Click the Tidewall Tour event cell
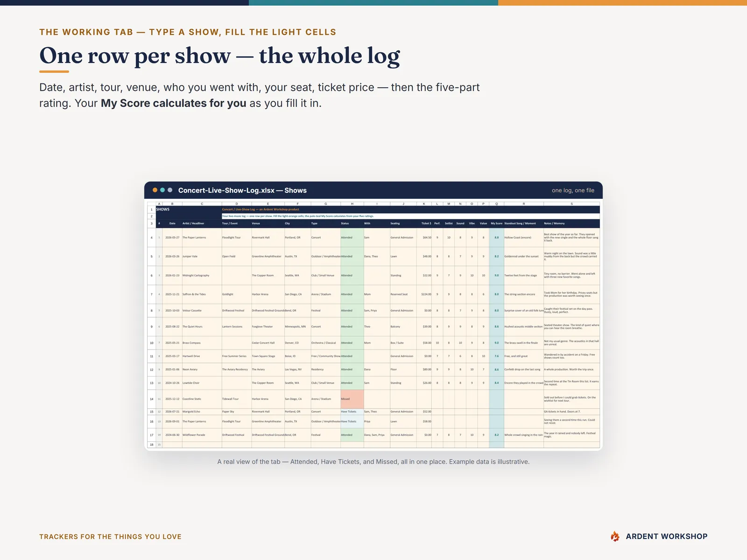This screenshot has width=747, height=560. [x=237, y=399]
